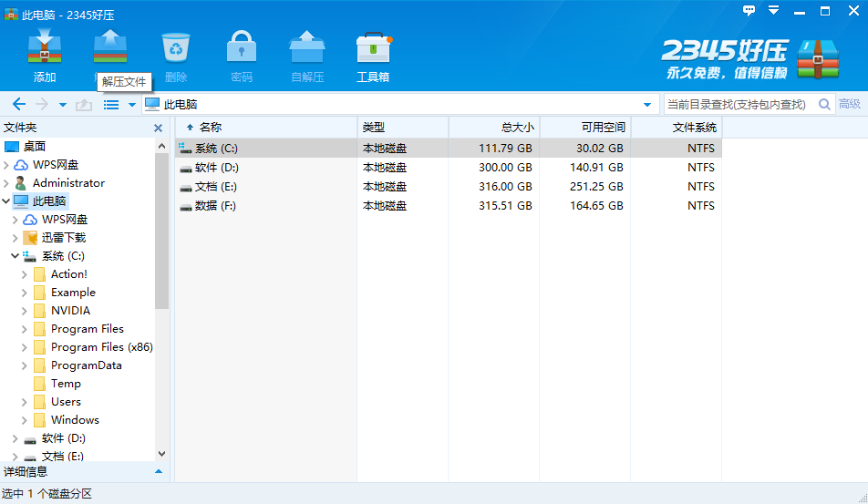Expand Administrator tree node
Image resolution: width=868 pixels, height=504 pixels.
6,183
